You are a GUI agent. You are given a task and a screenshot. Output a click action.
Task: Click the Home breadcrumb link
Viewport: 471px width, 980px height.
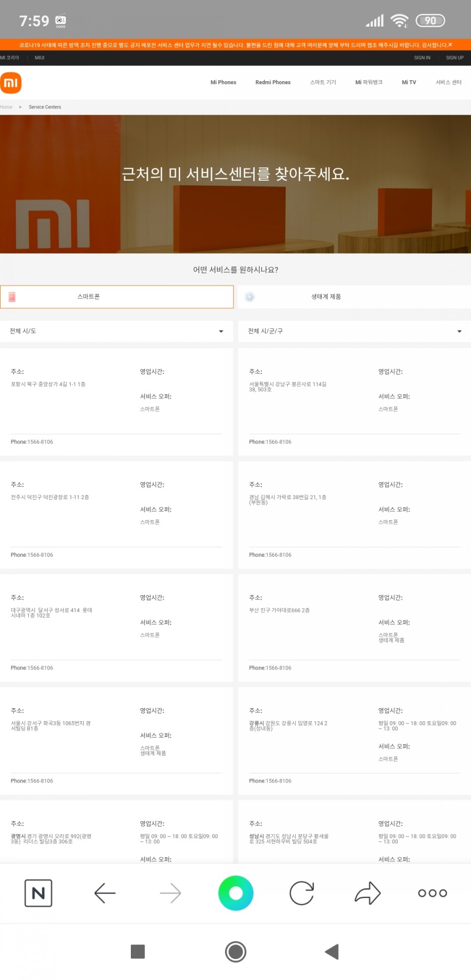pos(6,107)
